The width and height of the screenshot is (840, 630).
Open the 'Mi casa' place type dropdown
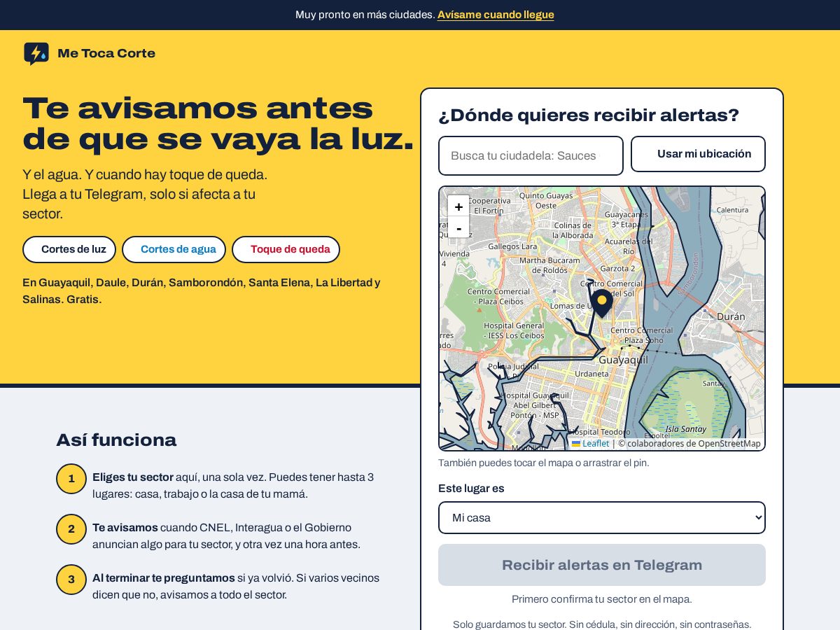602,517
